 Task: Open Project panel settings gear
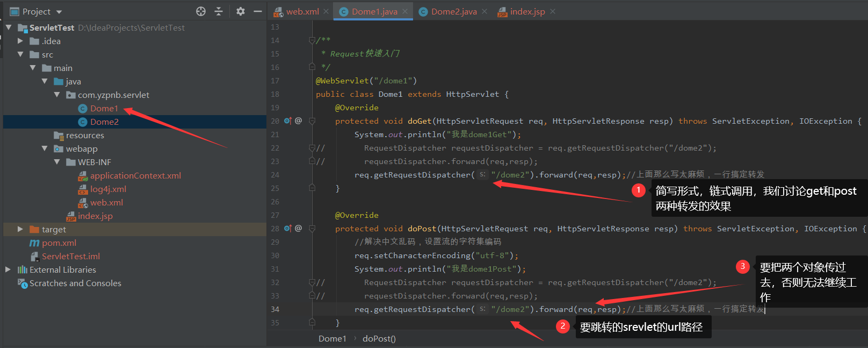(241, 11)
